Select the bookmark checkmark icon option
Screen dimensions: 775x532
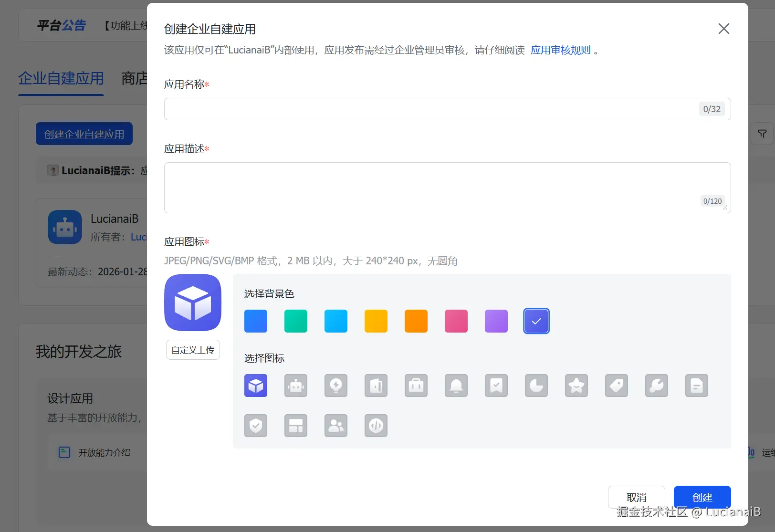pyautogui.click(x=496, y=386)
